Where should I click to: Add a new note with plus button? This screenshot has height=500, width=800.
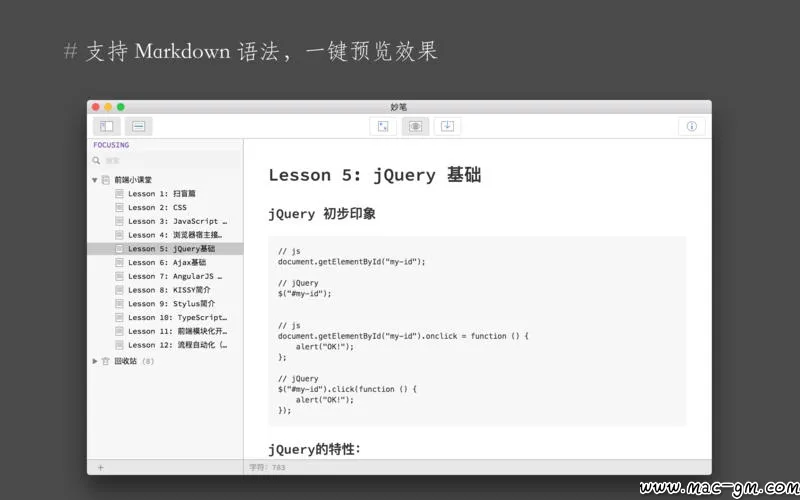(101, 467)
